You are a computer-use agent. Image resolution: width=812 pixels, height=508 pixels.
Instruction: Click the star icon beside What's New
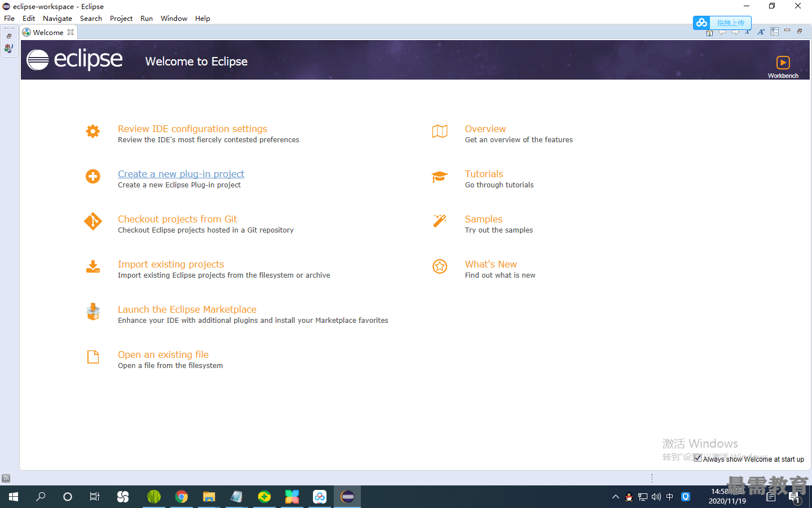point(440,266)
